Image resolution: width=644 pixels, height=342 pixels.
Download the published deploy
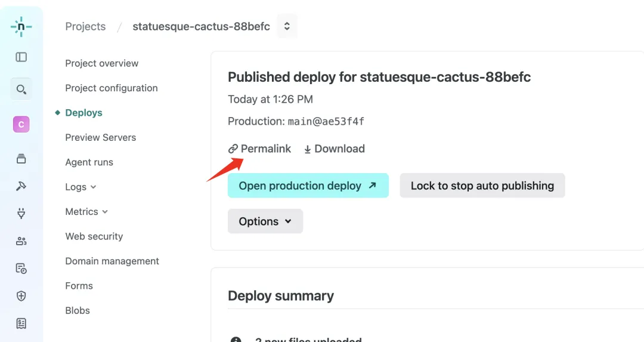tap(335, 149)
